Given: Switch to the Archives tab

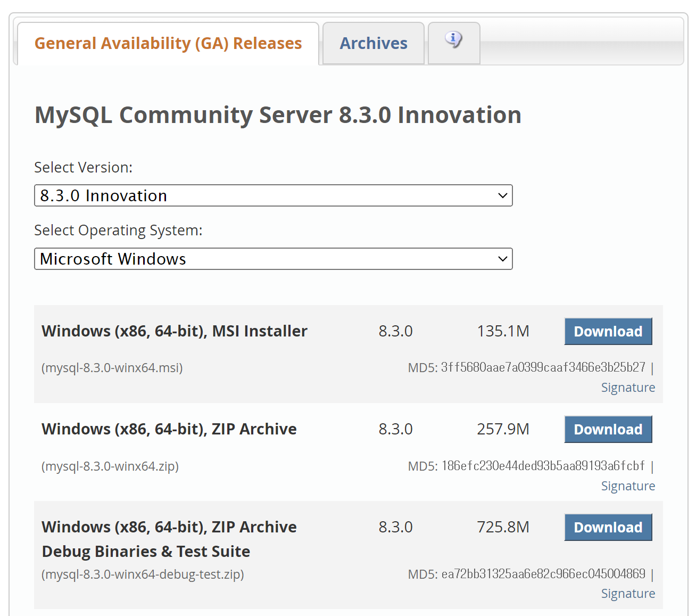Looking at the screenshot, I should click(374, 43).
